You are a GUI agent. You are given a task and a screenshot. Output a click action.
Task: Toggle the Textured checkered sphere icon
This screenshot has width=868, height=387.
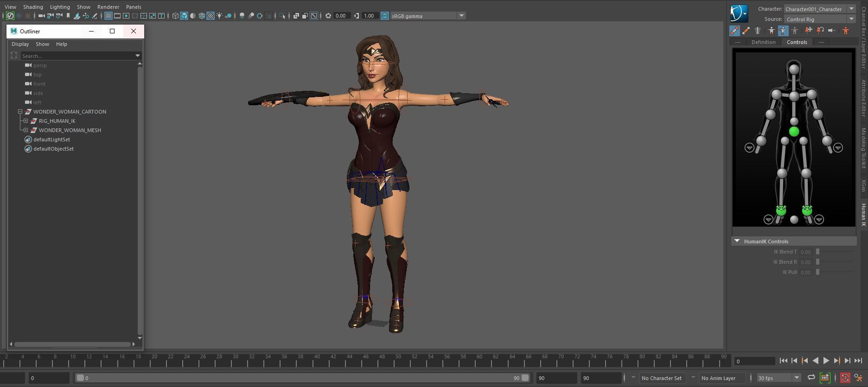click(211, 16)
